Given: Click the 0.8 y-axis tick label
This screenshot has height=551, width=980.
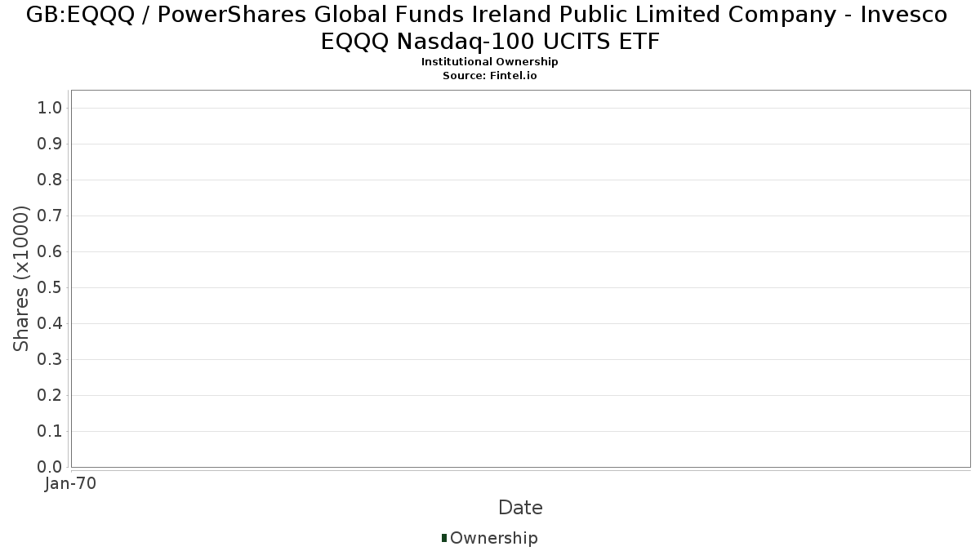Looking at the screenshot, I should 51,180.
